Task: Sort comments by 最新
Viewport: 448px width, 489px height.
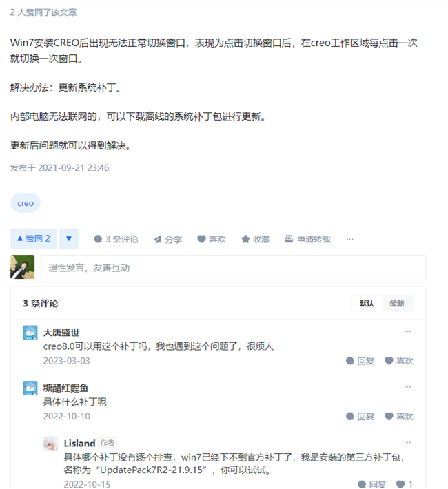Action: click(397, 303)
